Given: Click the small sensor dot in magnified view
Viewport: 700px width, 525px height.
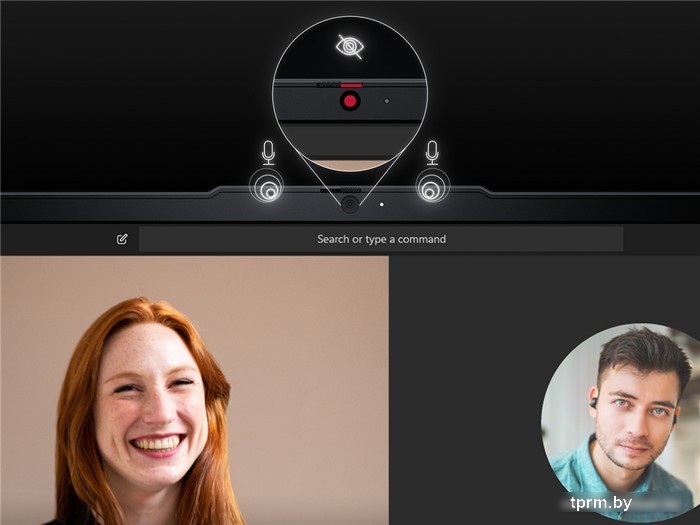Looking at the screenshot, I should coord(387,101).
